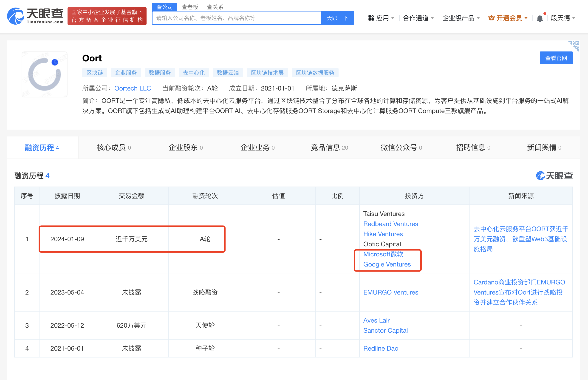Select the 查公司 search tab
This screenshot has width=588, height=380.
tap(164, 7)
